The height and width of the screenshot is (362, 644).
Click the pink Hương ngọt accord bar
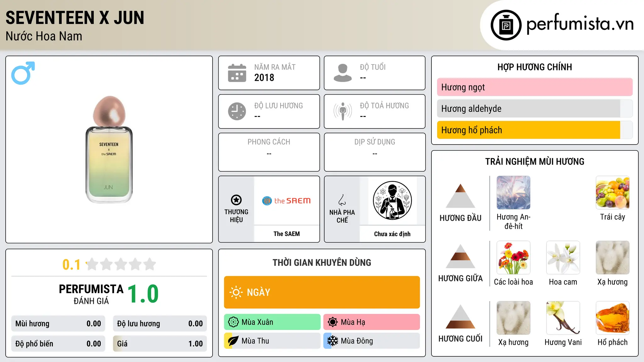click(535, 87)
